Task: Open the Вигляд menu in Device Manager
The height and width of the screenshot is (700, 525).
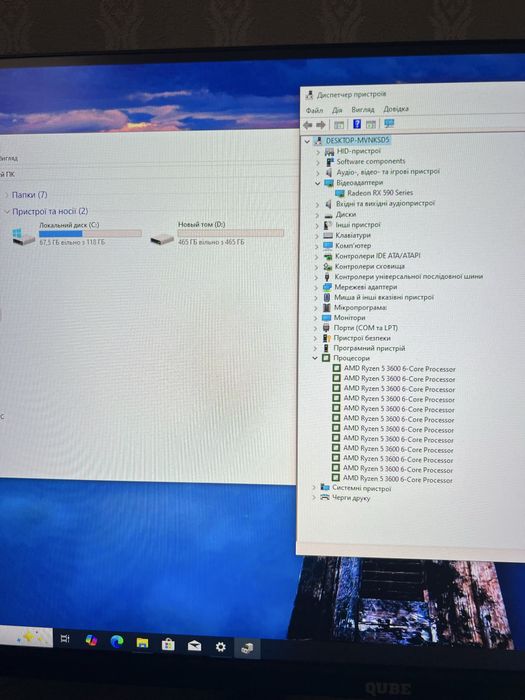Action: (362, 109)
